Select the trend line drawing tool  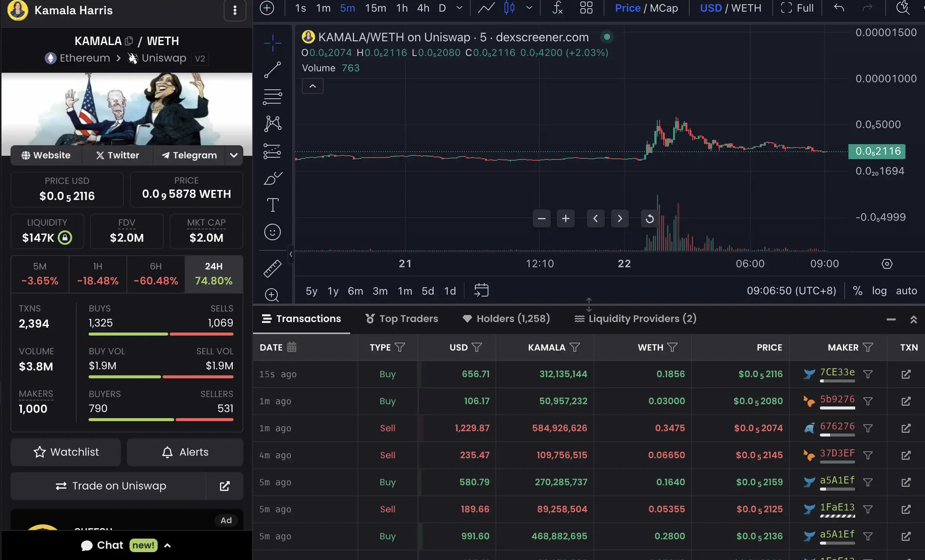pos(273,70)
